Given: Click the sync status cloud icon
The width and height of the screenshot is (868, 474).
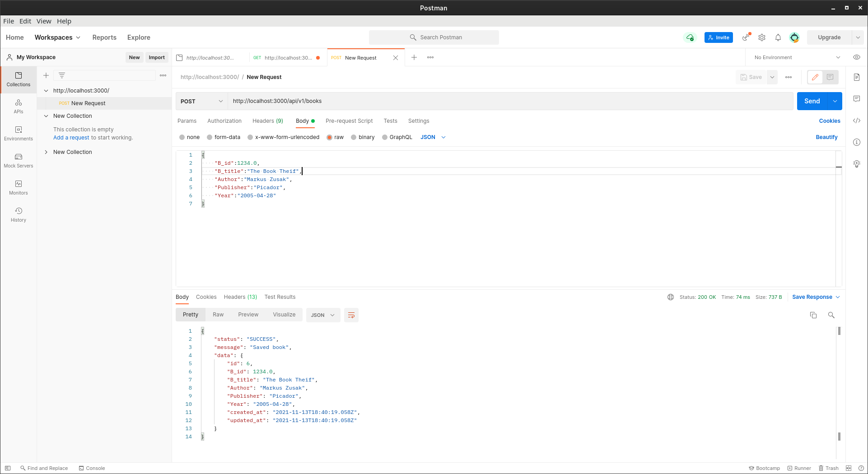Looking at the screenshot, I should coord(690,37).
